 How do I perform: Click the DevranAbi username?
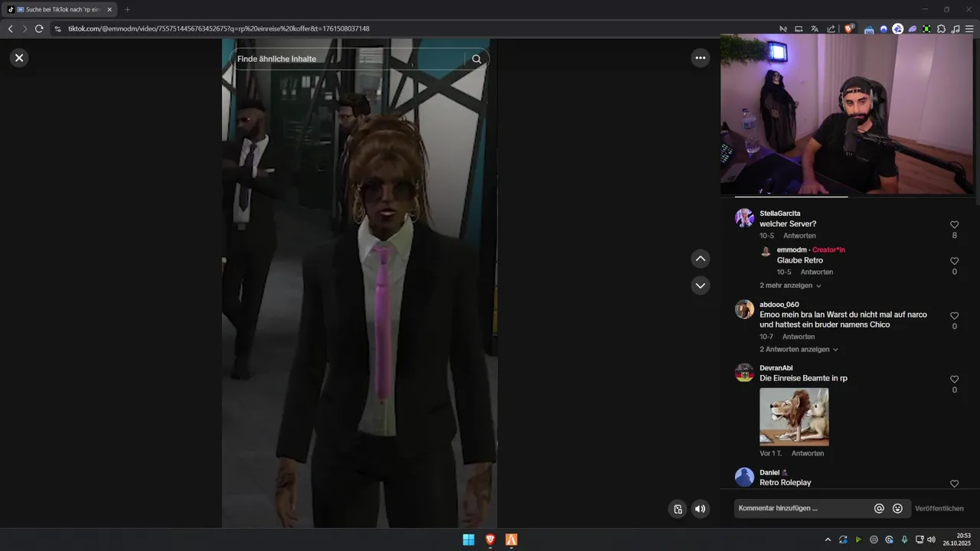[776, 368]
